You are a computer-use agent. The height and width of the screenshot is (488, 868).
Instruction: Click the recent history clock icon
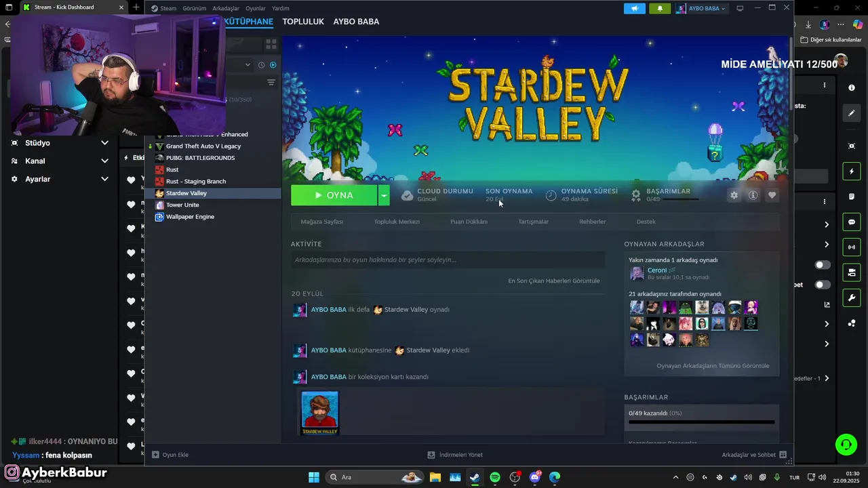click(x=261, y=65)
